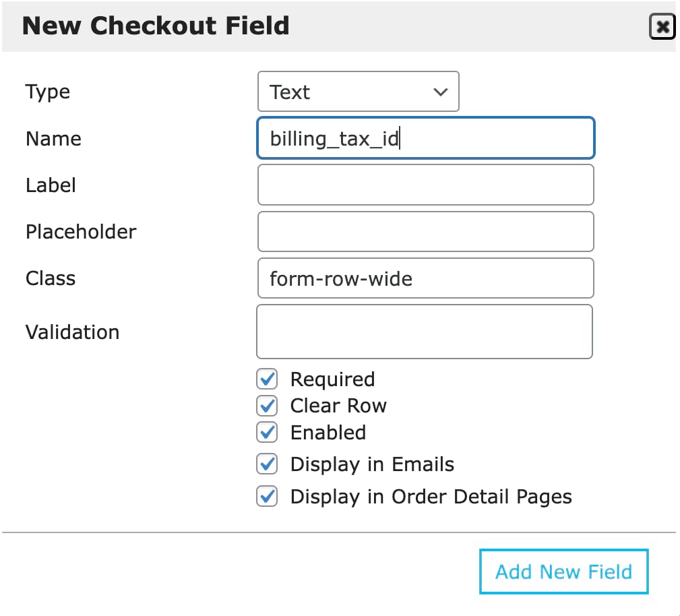This screenshot has height=616, width=680.
Task: Uncheck the Required checkbox
Action: coord(267,379)
